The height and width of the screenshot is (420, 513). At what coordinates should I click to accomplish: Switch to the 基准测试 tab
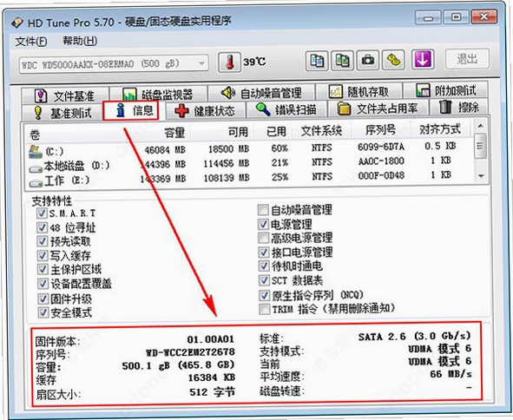tap(62, 113)
